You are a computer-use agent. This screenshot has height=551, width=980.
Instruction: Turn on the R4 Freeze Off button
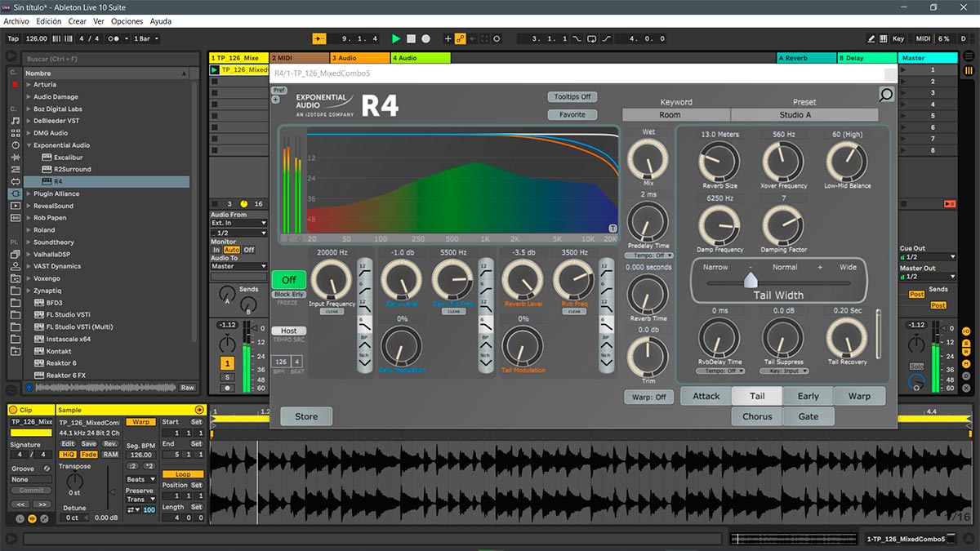[288, 280]
